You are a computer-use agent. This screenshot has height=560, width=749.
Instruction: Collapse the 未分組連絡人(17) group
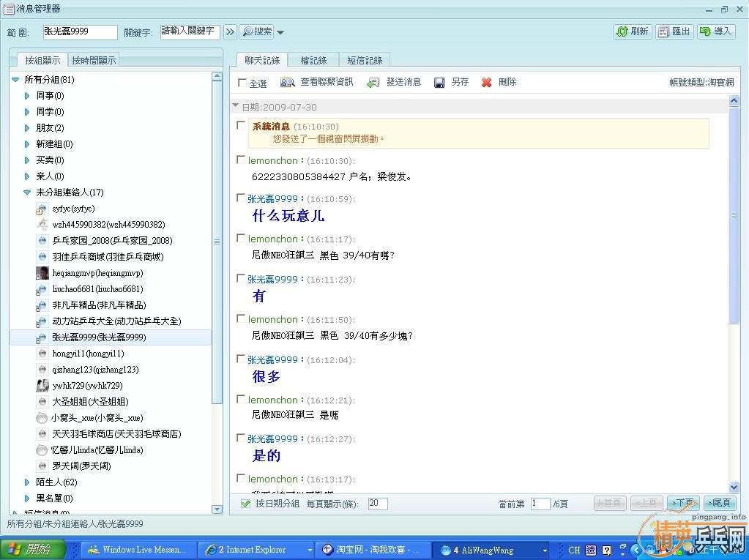(27, 193)
